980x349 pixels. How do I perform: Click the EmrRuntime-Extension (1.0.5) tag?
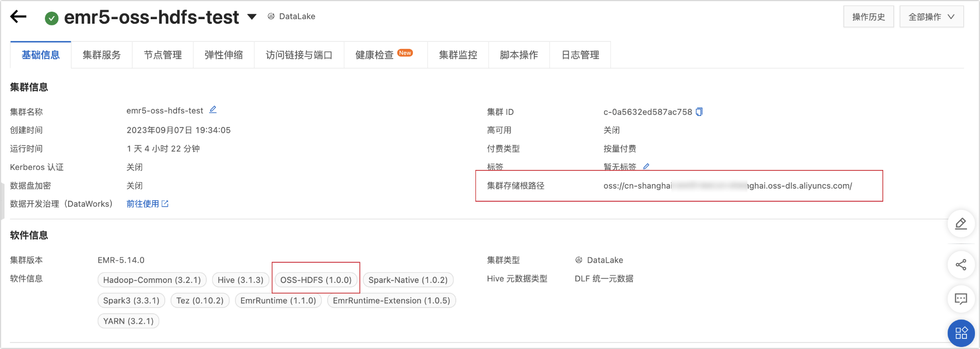click(392, 301)
